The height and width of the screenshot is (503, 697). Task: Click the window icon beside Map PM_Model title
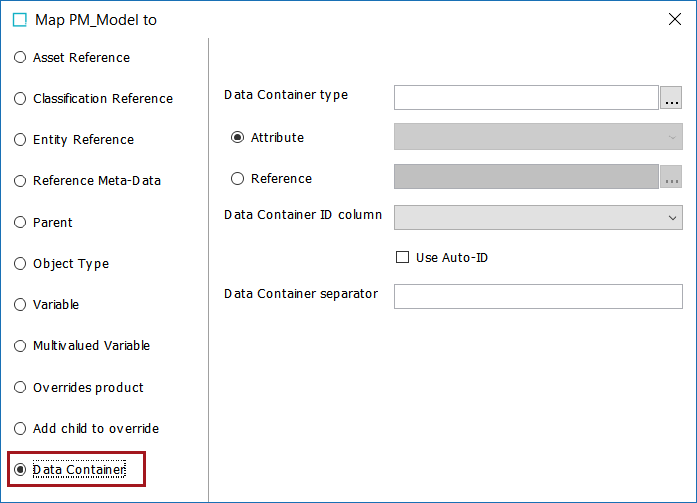click(20, 19)
